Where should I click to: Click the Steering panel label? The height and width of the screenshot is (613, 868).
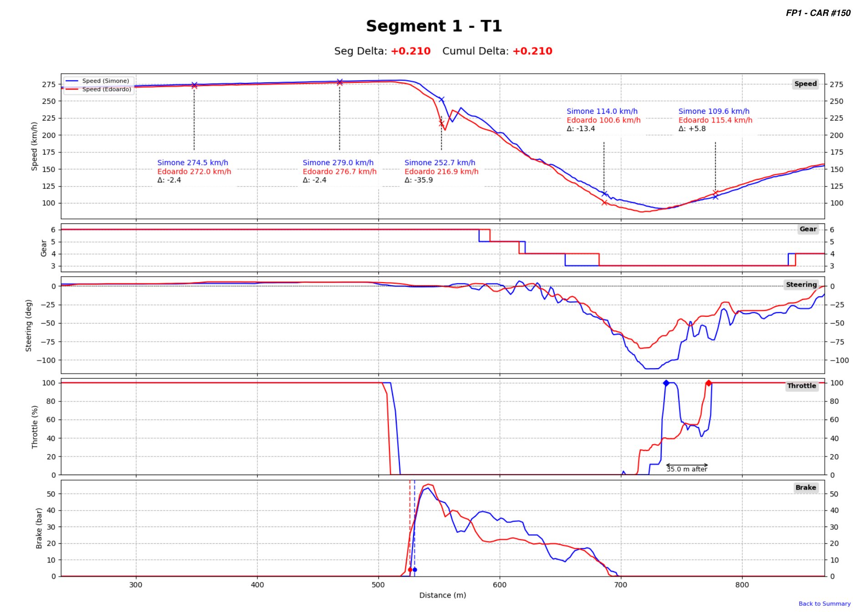point(801,284)
